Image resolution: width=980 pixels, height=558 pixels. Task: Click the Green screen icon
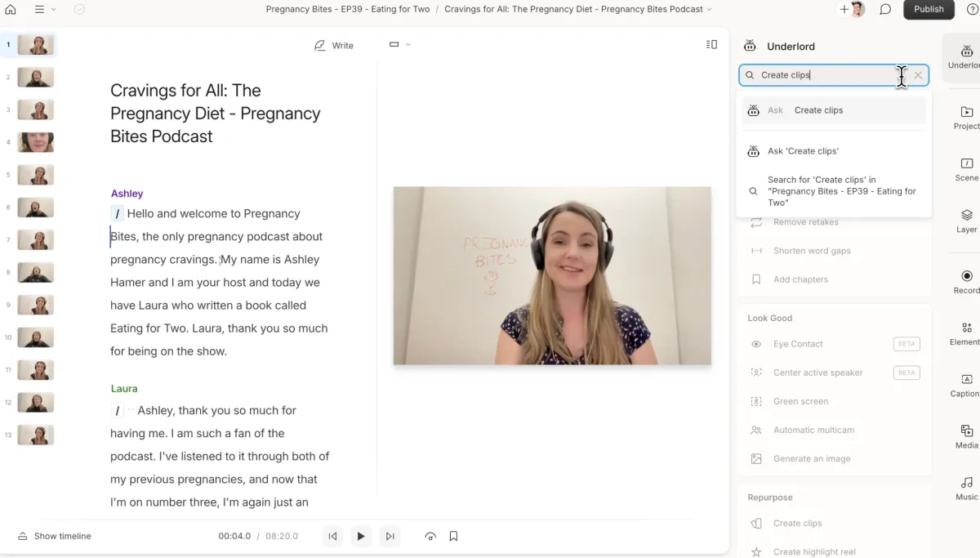point(756,401)
